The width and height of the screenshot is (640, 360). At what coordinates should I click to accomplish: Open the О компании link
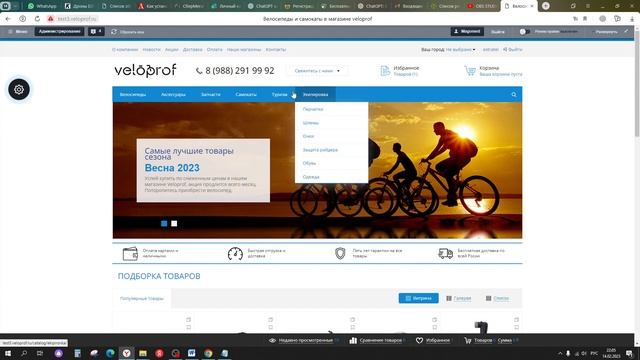point(125,49)
